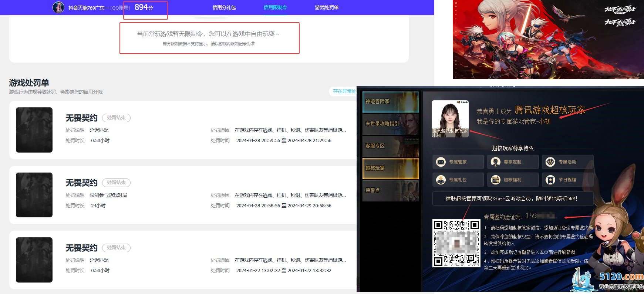Viewport: 644px width, 294px height.
Task: Click the Start云游戏会员 banner text
Action: [x=513, y=198]
